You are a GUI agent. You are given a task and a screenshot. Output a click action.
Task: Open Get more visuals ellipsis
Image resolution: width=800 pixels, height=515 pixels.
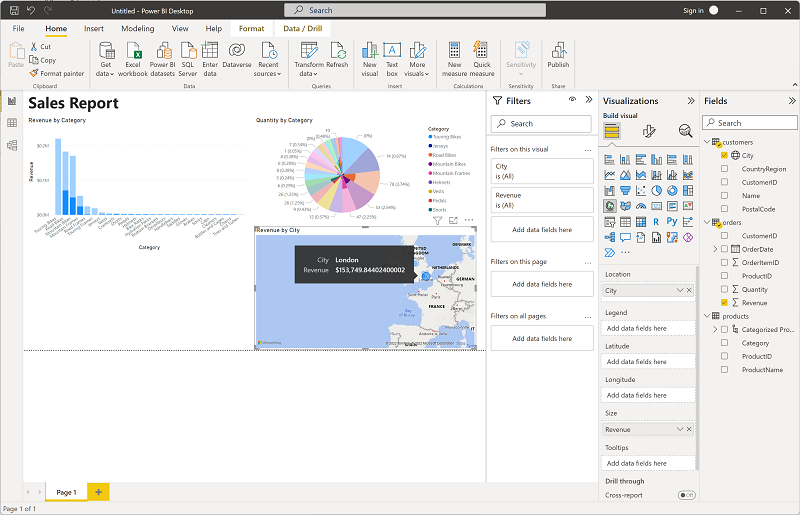pos(626,252)
